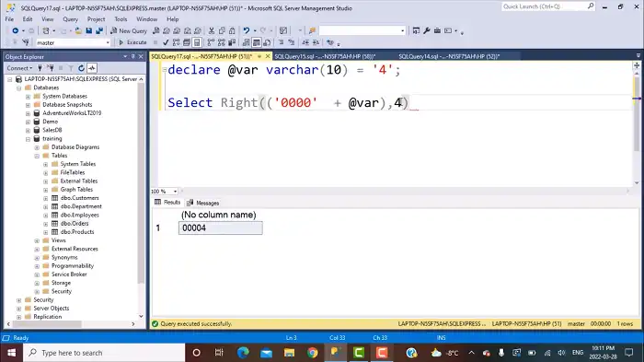Image resolution: width=644 pixels, height=362 pixels.
Task: Click the Copy icon in toolbar
Action: [x=222, y=30]
